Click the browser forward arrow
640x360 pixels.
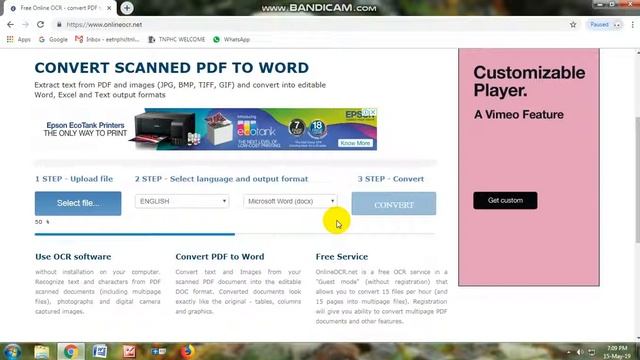coord(25,24)
